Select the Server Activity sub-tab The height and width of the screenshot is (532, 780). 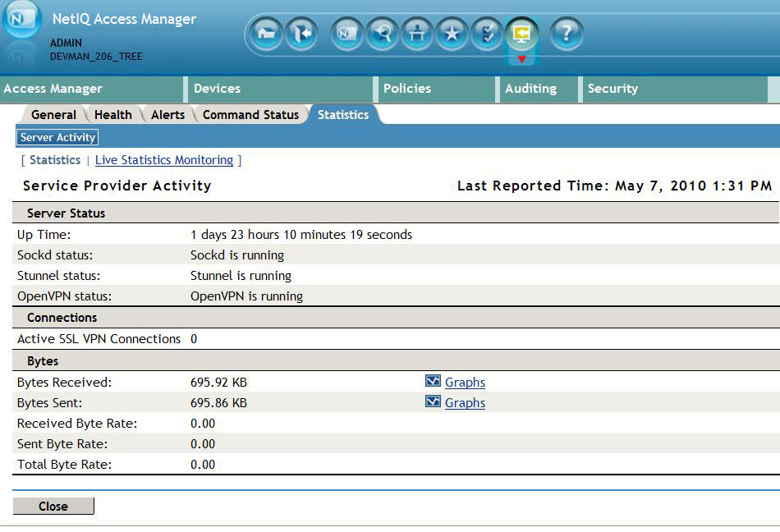[x=57, y=137]
